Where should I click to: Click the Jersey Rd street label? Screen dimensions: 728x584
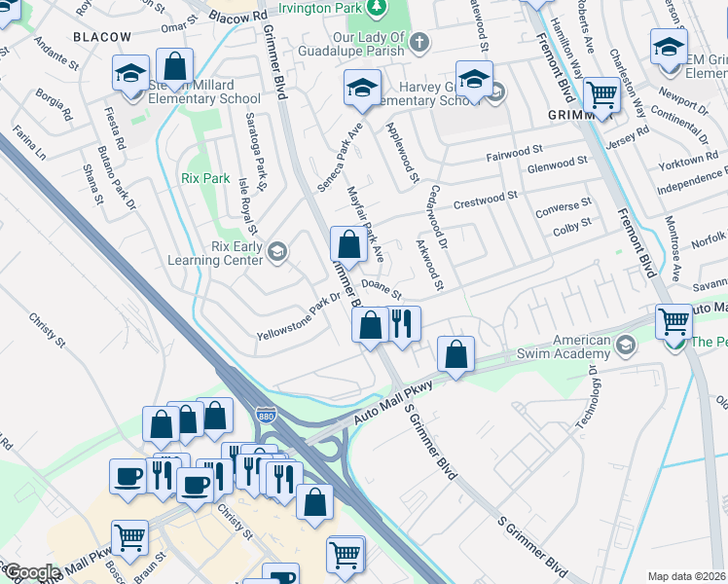point(628,137)
